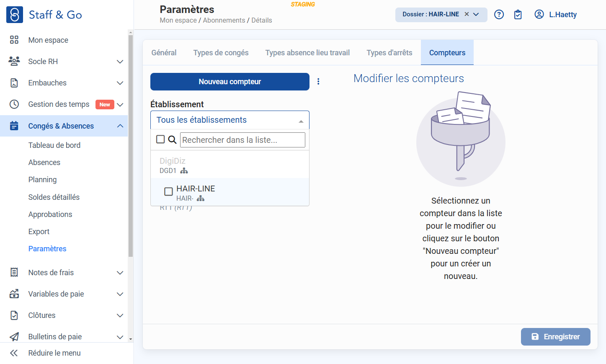Click the sidebar vertical scrollbar

131,145
